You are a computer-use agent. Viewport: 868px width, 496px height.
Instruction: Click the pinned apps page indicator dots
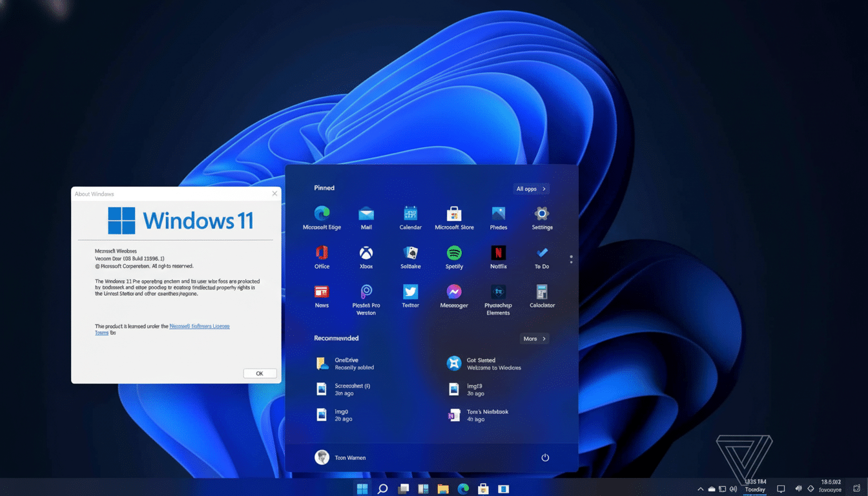coord(571,259)
